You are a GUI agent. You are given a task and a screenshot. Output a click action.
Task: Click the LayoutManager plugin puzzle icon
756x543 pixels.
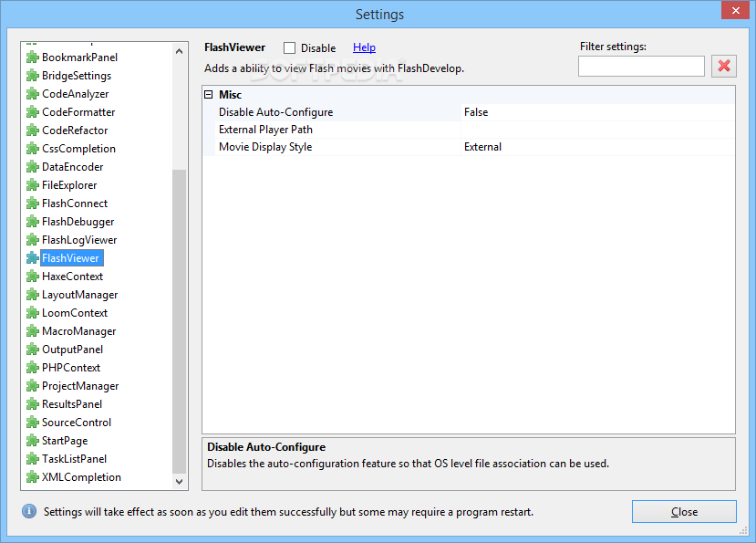[x=32, y=295]
